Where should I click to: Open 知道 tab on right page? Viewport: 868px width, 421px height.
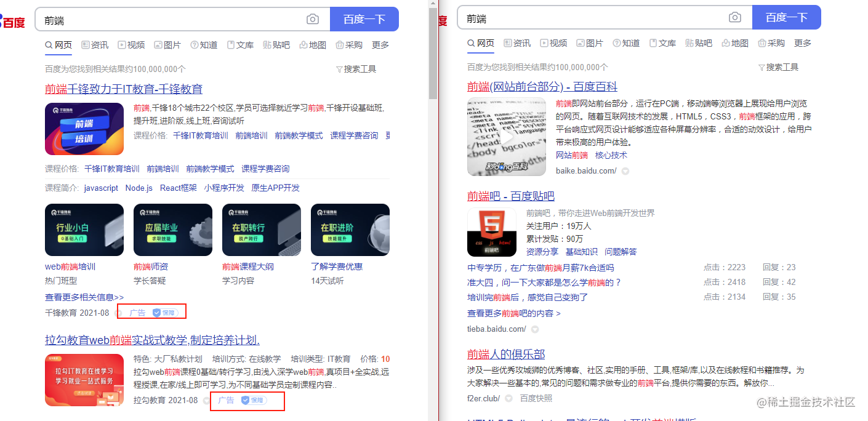click(626, 43)
